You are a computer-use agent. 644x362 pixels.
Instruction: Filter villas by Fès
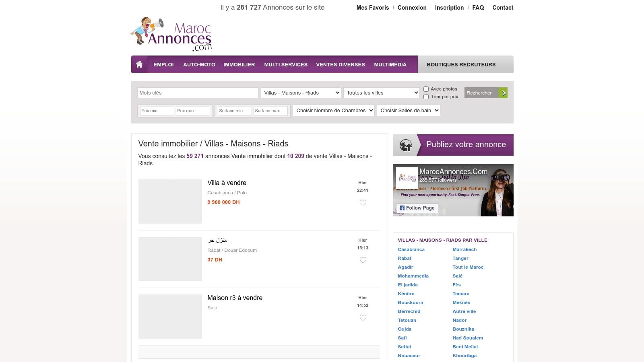click(456, 285)
